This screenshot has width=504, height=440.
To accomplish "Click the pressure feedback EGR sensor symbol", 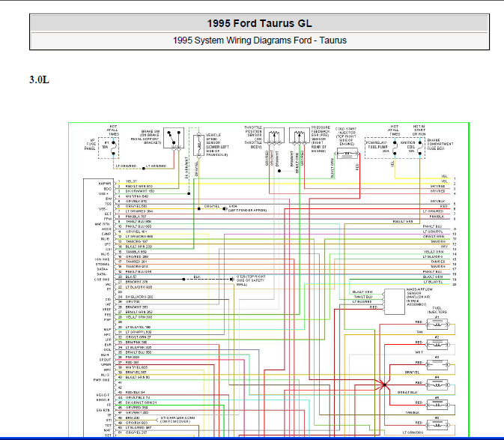I will pyautogui.click(x=300, y=136).
